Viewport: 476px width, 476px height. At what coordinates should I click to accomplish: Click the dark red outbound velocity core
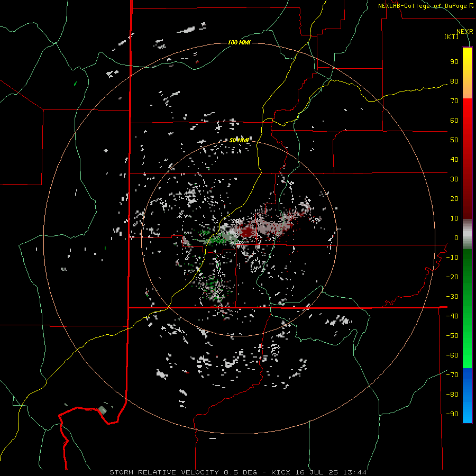[248, 233]
